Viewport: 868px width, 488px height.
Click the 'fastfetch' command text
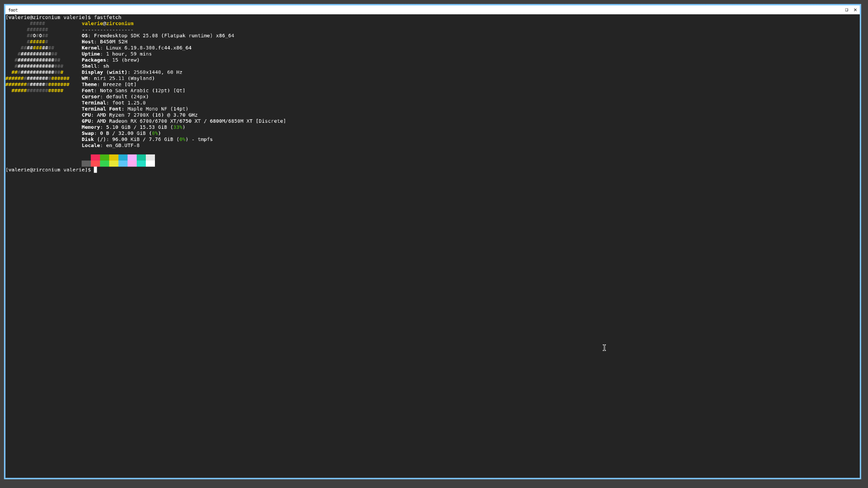coord(108,17)
